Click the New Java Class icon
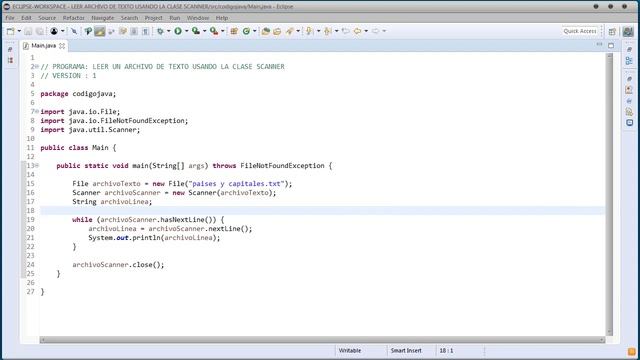640x360 pixels. click(246, 31)
